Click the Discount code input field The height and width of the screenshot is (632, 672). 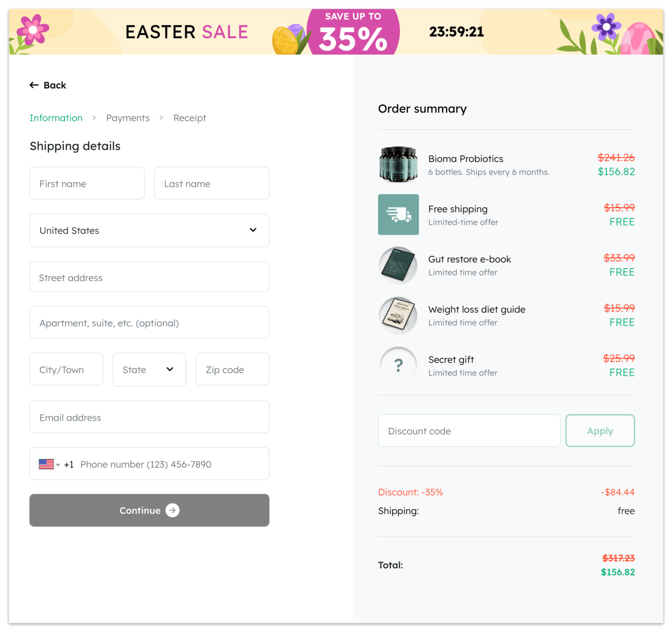(x=469, y=431)
